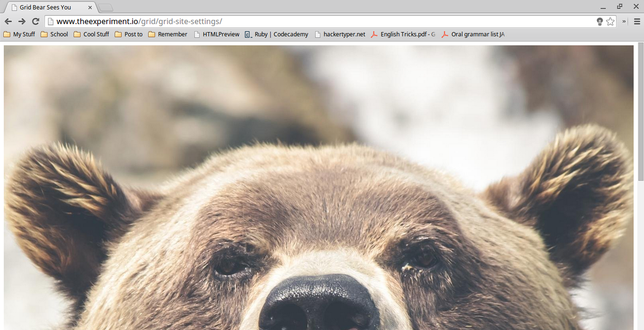The image size is (644, 330).
Task: Go back to the previous page
Action: pyautogui.click(x=8, y=21)
